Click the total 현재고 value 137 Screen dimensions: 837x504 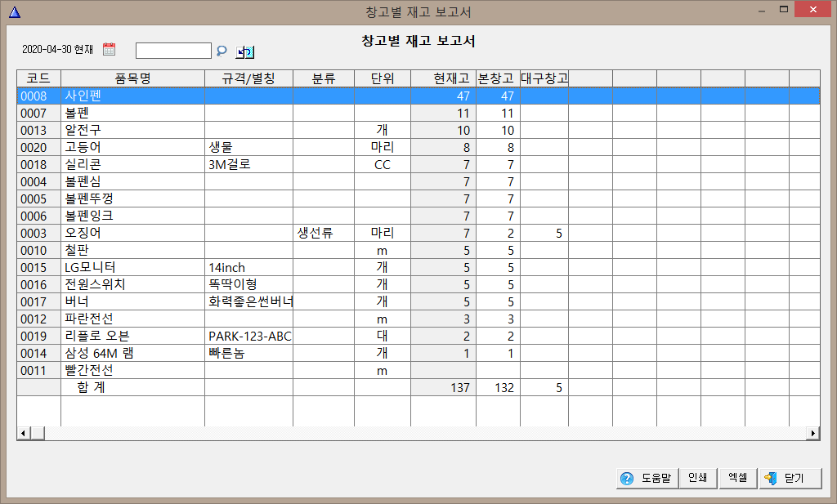click(443, 388)
